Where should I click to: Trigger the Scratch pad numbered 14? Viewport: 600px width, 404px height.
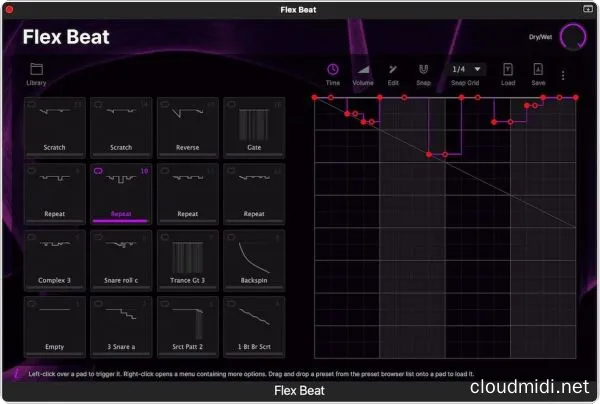(x=121, y=127)
